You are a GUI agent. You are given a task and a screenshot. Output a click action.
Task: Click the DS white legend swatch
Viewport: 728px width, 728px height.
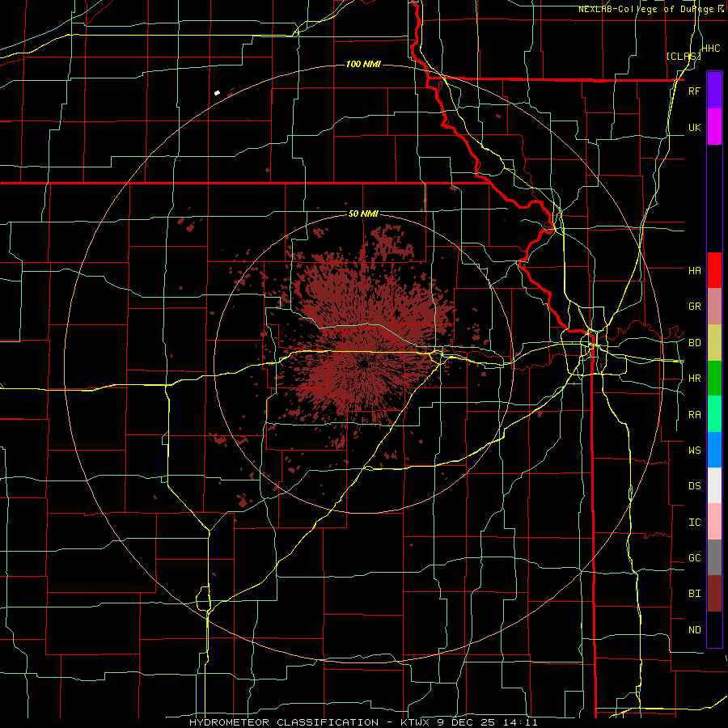[x=714, y=485]
